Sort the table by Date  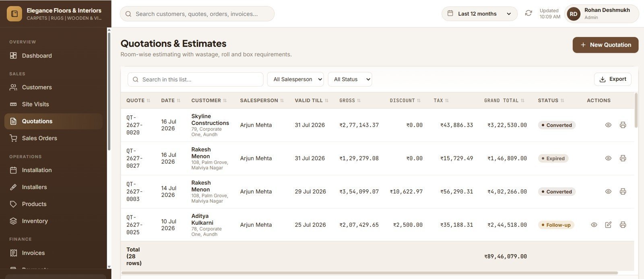click(x=171, y=101)
